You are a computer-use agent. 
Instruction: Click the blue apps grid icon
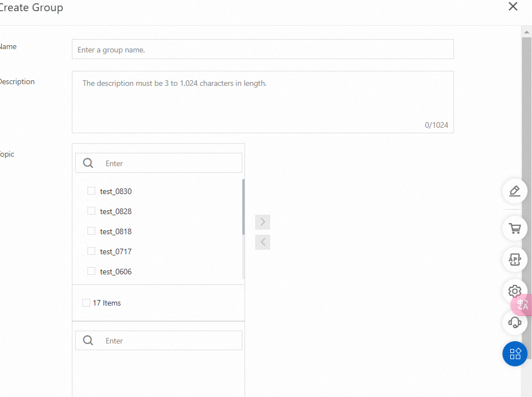(x=515, y=354)
